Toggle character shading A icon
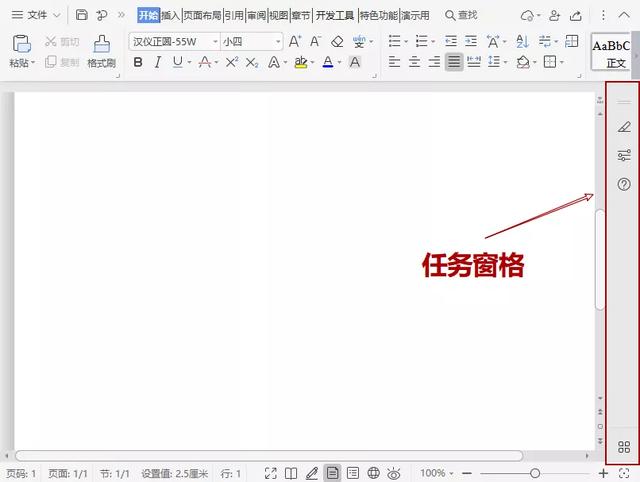640x482 pixels. [x=355, y=62]
